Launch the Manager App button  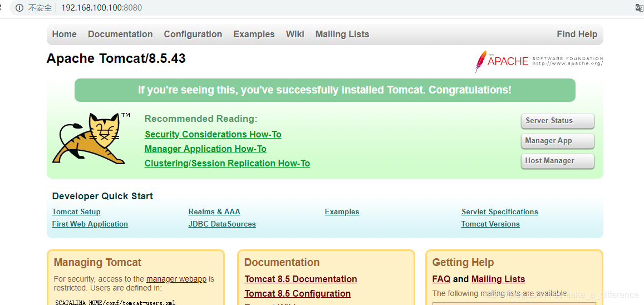click(557, 141)
